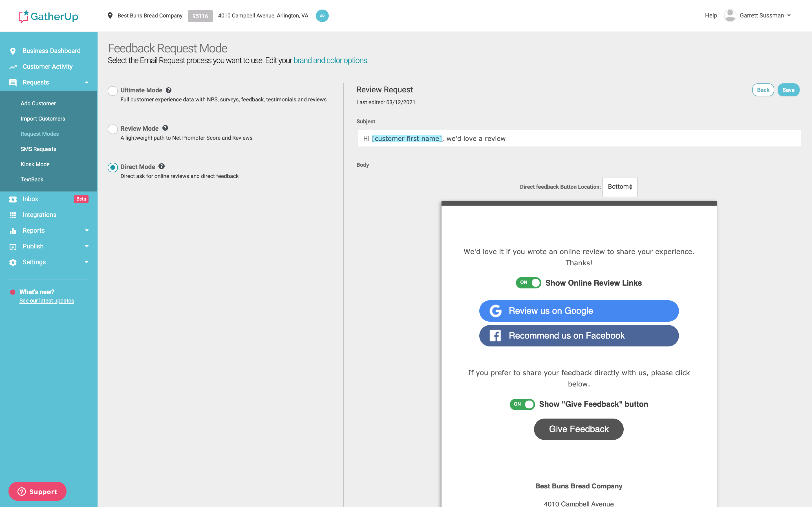Click the Direct Mode help question mark
Screen dimensions: 812x507
pyautogui.click(x=162, y=166)
